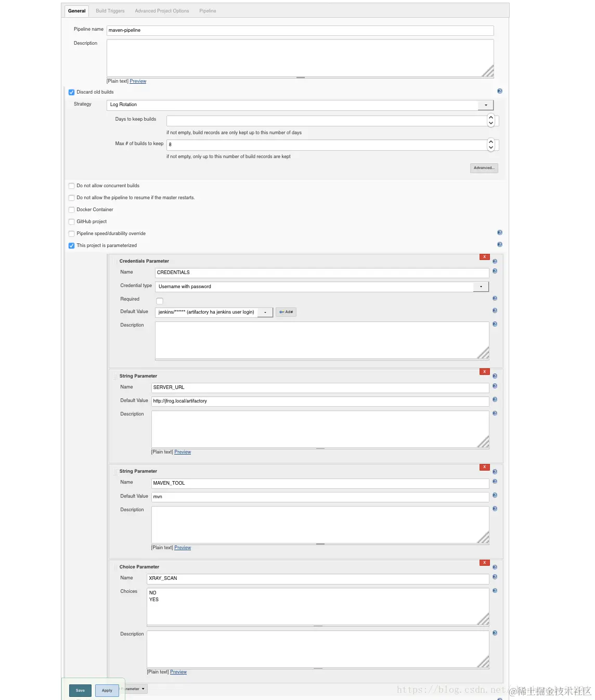Click into the Credentials Parameter Description textarea
This screenshot has width=595, height=700.
point(322,340)
